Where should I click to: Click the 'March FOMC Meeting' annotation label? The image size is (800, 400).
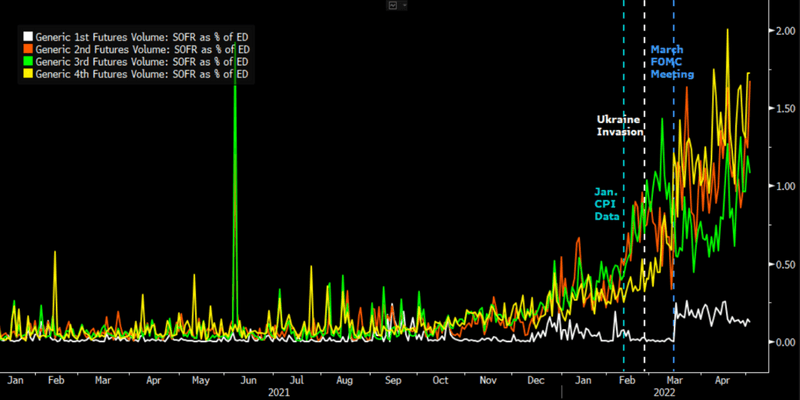[x=672, y=62]
